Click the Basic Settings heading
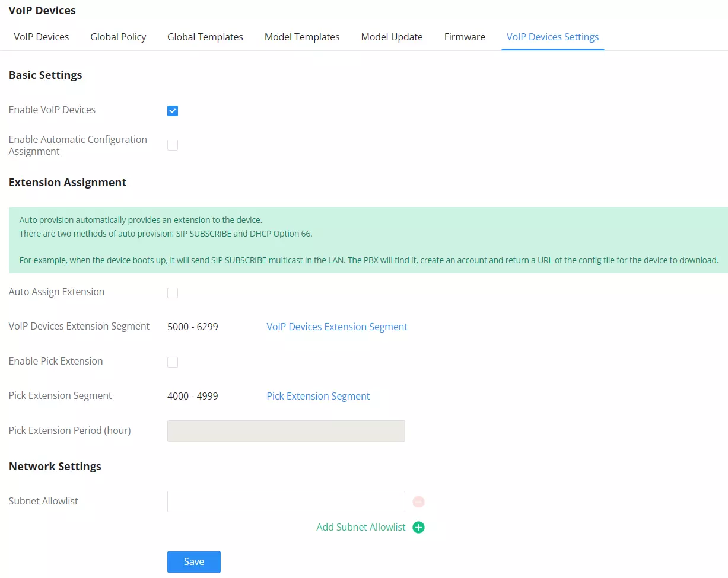The width and height of the screenshot is (728, 578). [45, 75]
